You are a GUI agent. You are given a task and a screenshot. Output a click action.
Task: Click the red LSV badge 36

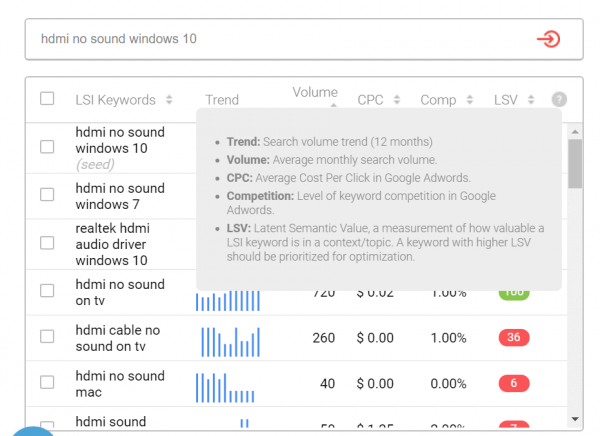click(514, 337)
